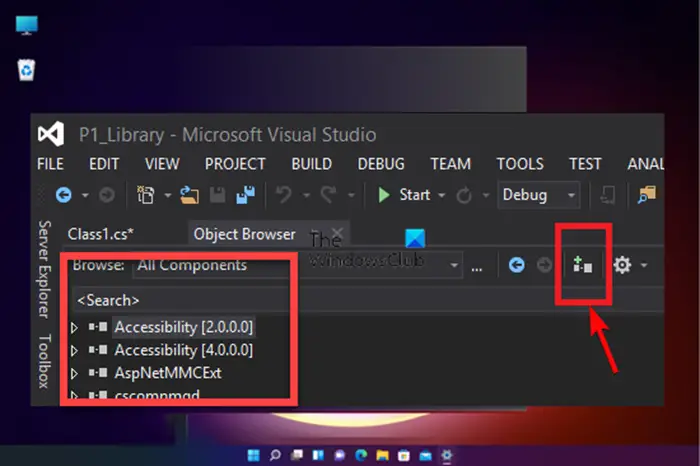Select AspNetMMCExt assembly
Viewport: 700px width, 466px height.
coord(168,373)
